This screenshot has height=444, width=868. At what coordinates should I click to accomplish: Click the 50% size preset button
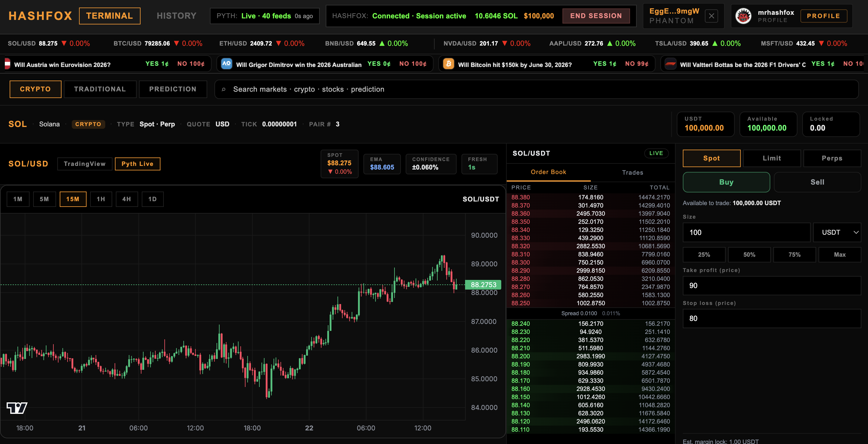pos(749,255)
